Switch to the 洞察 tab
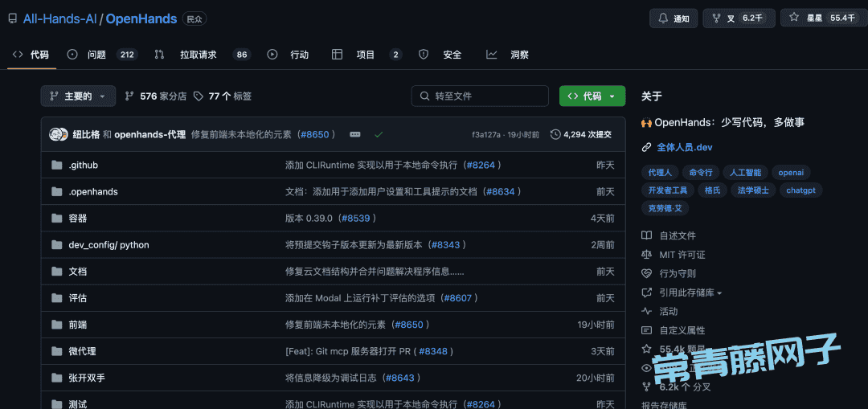868x409 pixels. [x=508, y=54]
